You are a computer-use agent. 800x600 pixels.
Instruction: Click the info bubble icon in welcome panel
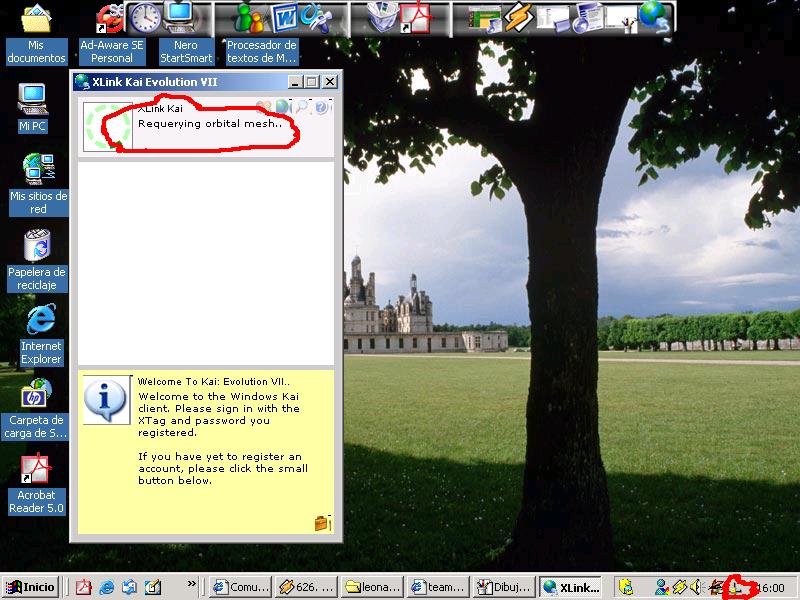(106, 400)
